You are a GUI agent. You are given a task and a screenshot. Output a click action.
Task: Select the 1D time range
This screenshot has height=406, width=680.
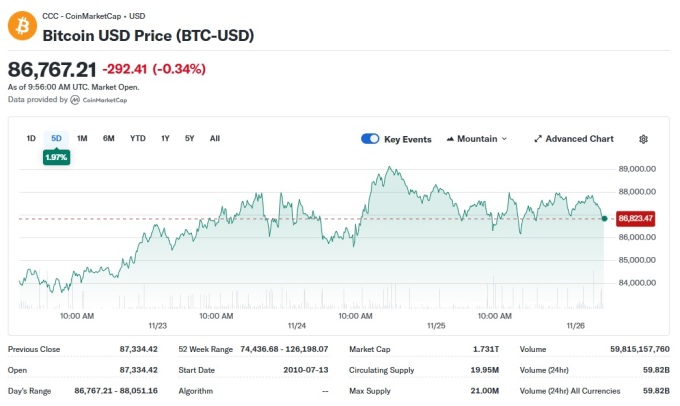pyautogui.click(x=31, y=138)
